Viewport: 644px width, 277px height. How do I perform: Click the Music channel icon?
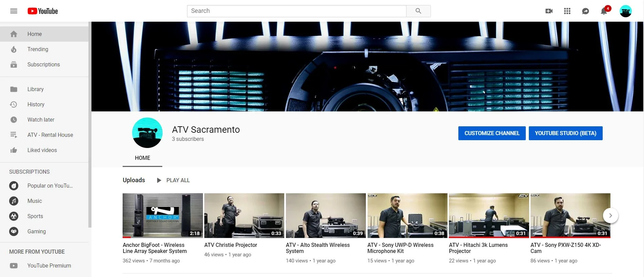click(x=14, y=201)
